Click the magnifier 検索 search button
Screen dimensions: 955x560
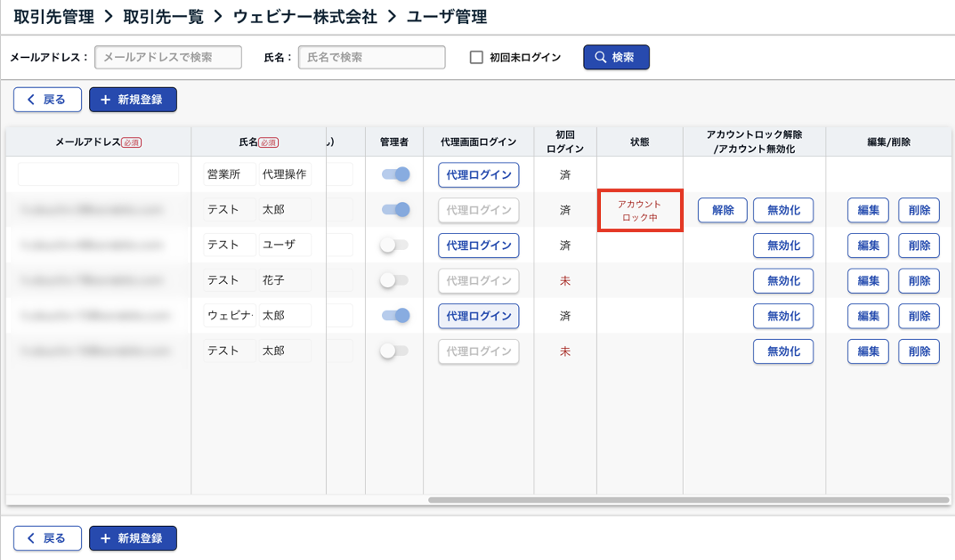tap(616, 57)
